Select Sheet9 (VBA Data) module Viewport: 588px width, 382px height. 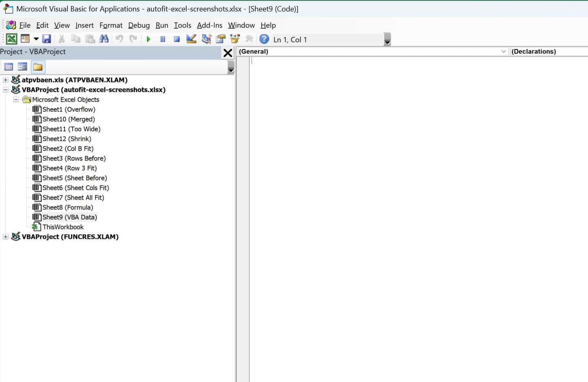(70, 217)
